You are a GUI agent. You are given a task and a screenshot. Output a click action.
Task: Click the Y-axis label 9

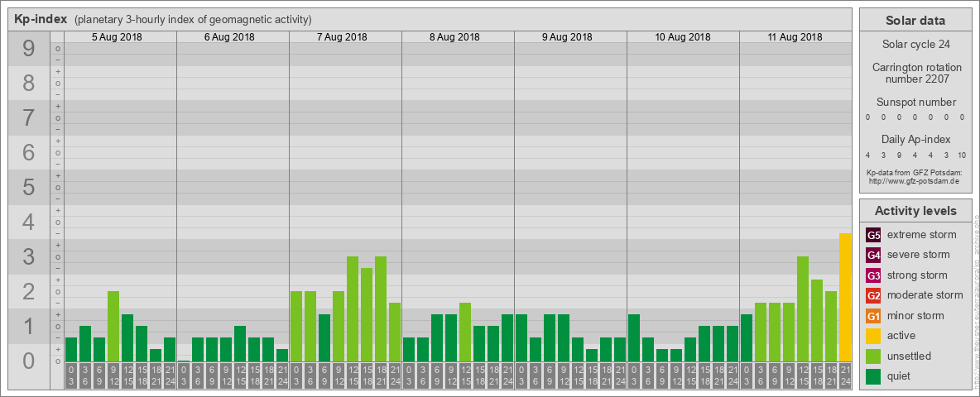coord(28,48)
